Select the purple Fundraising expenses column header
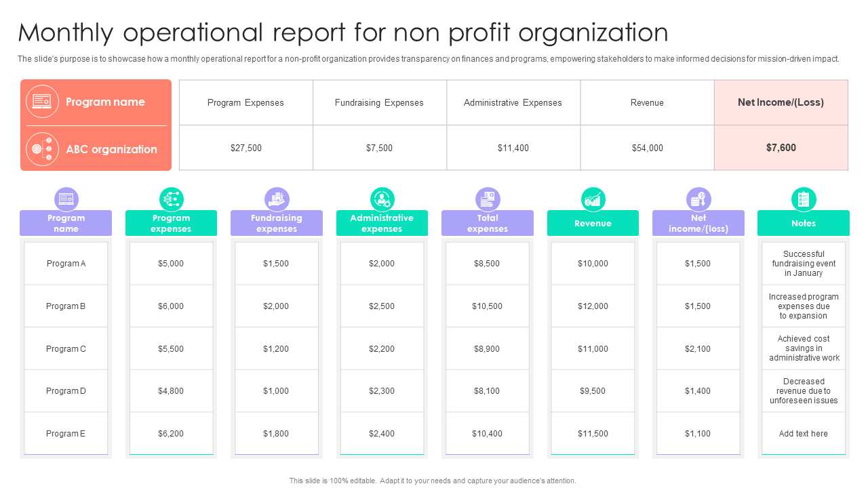Image resolution: width=868 pixels, height=488 pixels. [277, 223]
